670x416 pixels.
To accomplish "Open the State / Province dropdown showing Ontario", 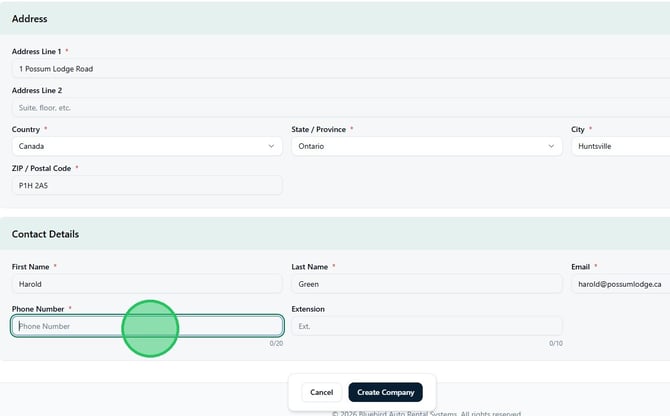I will point(427,146).
